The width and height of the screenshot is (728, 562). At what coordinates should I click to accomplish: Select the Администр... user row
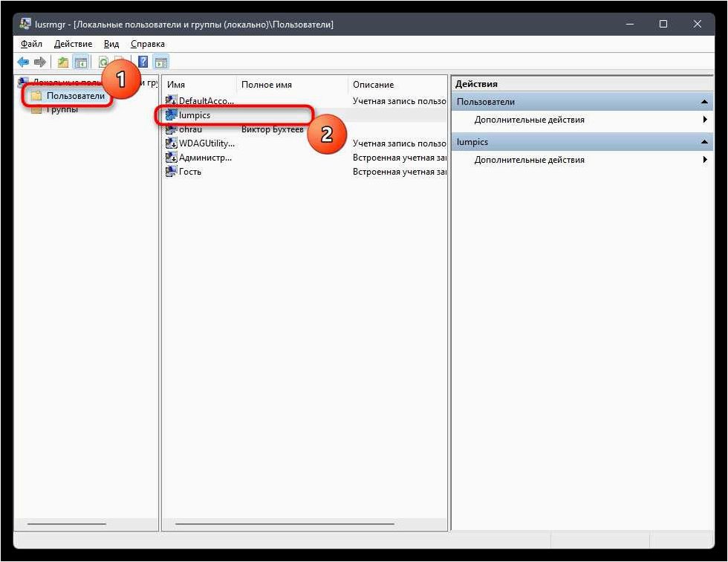coord(305,158)
